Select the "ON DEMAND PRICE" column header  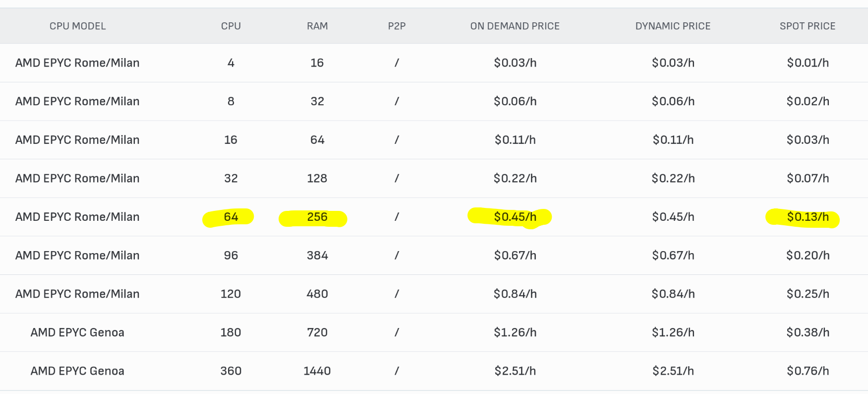click(x=515, y=26)
